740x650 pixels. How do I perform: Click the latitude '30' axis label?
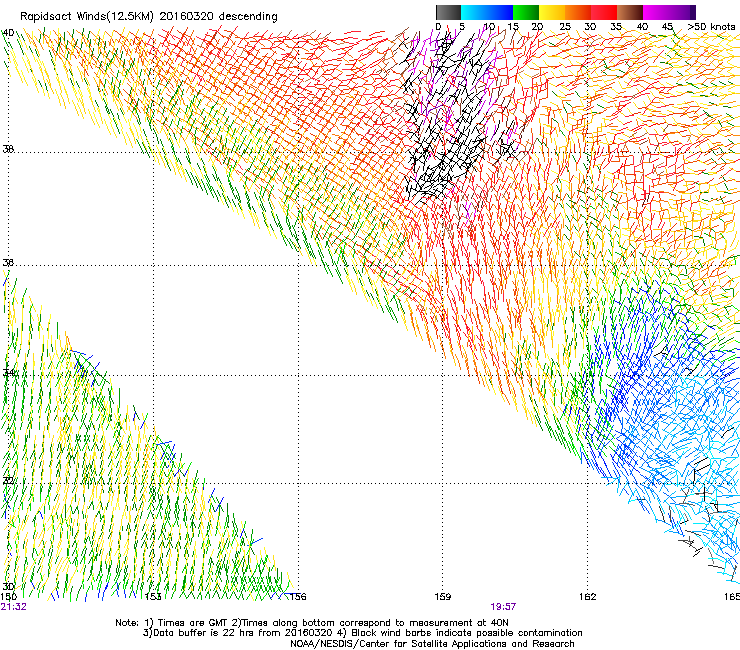pyautogui.click(x=8, y=586)
